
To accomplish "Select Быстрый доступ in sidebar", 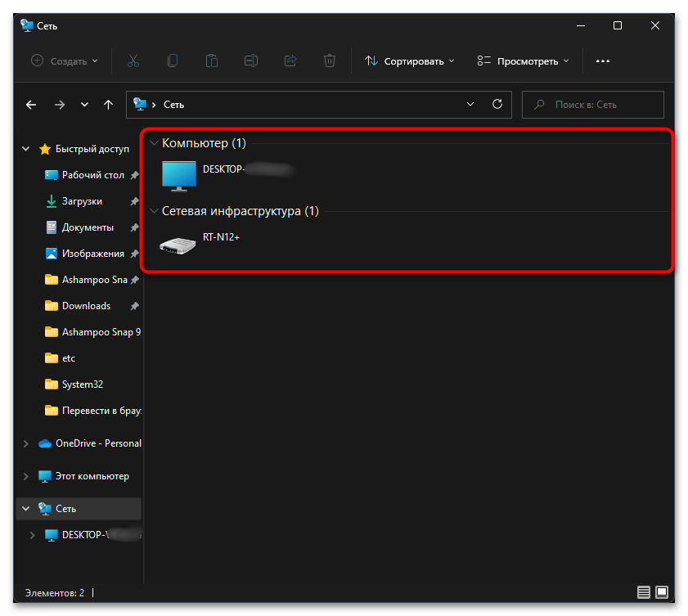I will 92,149.
